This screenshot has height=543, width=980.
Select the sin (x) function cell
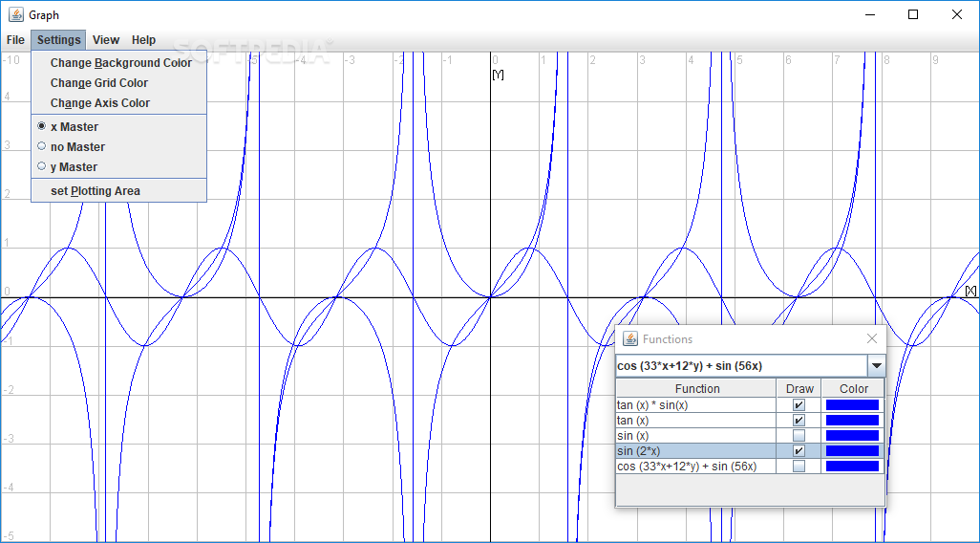pos(695,435)
